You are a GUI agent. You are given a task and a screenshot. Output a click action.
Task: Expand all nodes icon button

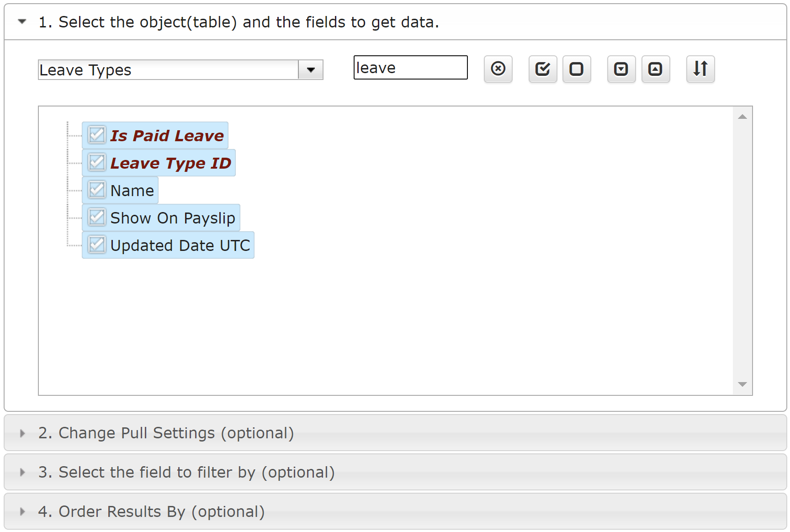click(x=621, y=69)
